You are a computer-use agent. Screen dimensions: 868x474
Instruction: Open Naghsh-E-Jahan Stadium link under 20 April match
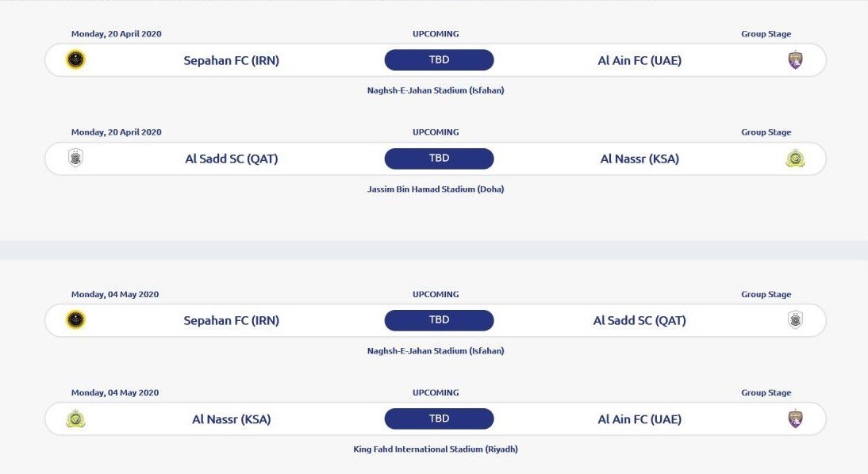click(436, 90)
